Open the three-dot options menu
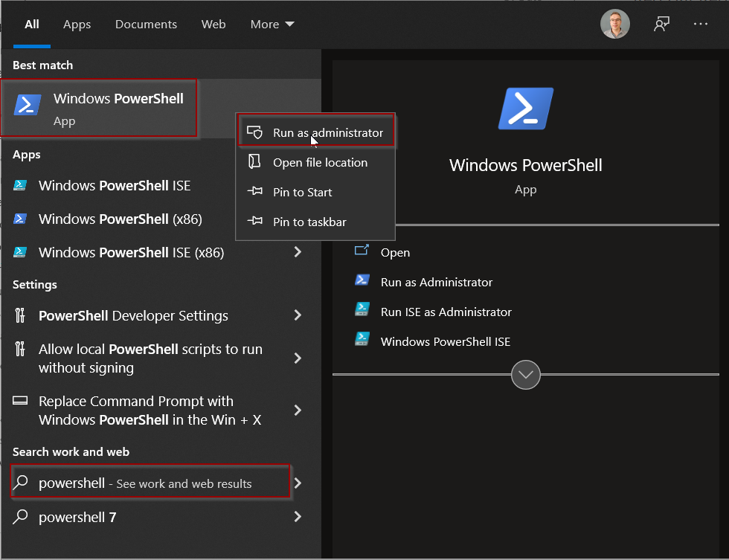 point(701,24)
